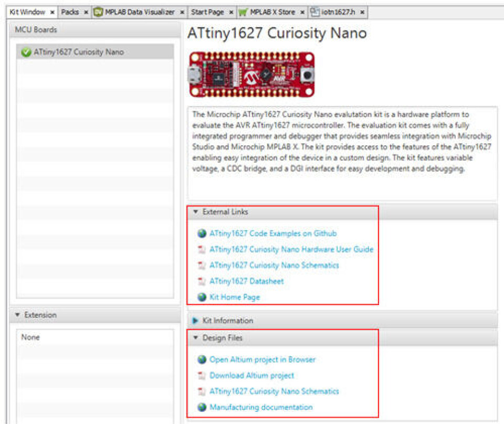The height and width of the screenshot is (424, 504).
Task: Close the MPLAB X Store tab
Action: [x=302, y=13]
